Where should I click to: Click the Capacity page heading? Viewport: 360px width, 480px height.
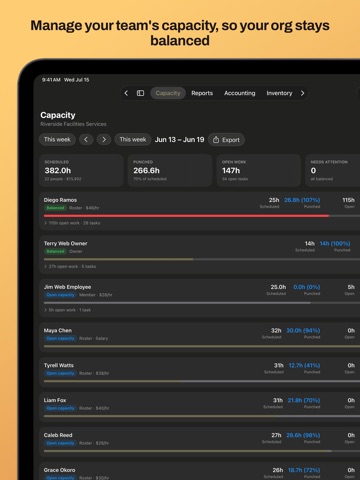click(x=58, y=115)
